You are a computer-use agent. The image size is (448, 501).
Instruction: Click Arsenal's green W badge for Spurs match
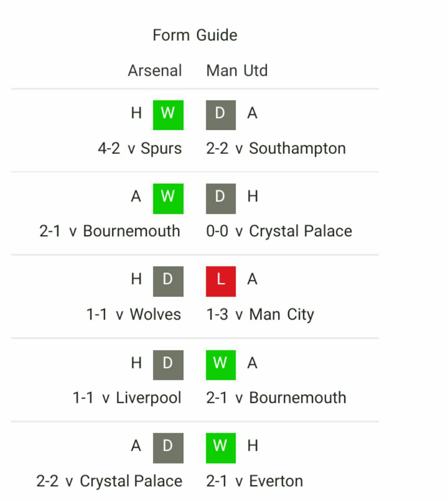tap(168, 115)
